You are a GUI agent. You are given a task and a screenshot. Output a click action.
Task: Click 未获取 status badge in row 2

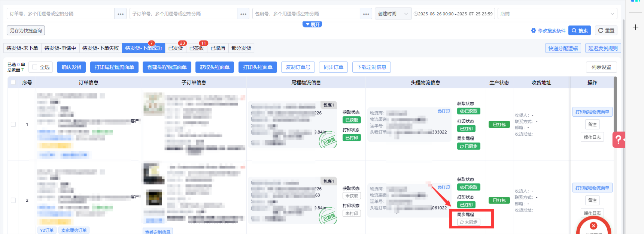(x=352, y=196)
